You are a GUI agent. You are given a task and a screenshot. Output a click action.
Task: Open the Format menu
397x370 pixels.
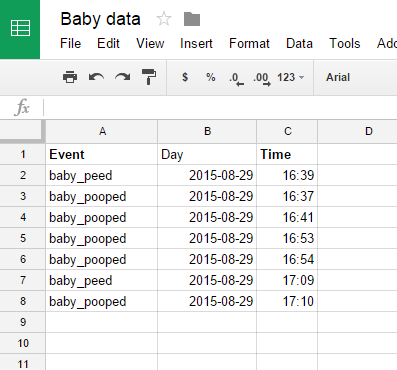click(249, 43)
